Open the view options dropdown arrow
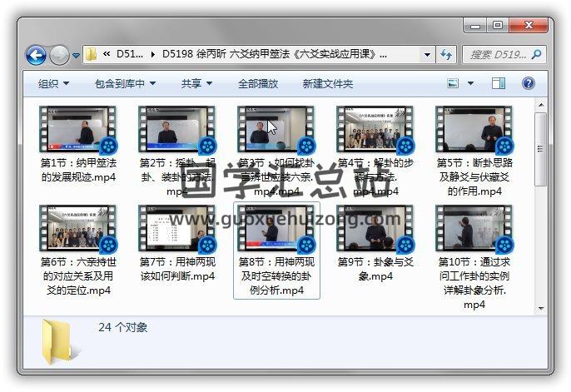Screen dimensions: 571x392 click(x=470, y=84)
